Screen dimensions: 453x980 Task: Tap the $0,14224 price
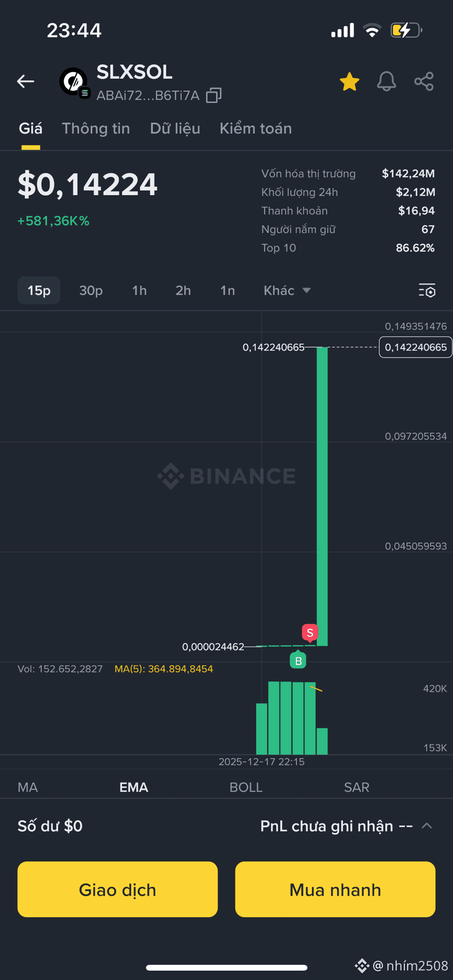[88, 184]
